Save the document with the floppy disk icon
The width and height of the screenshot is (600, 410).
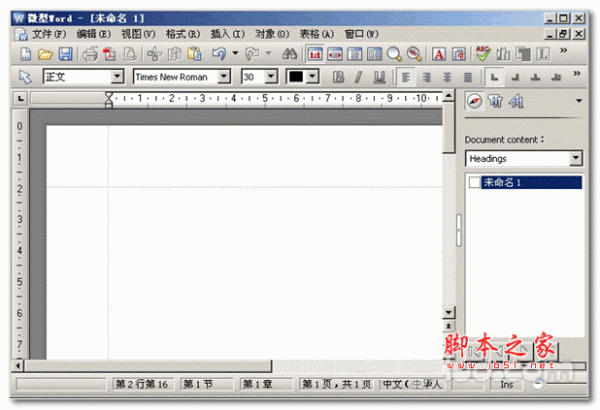tap(65, 54)
